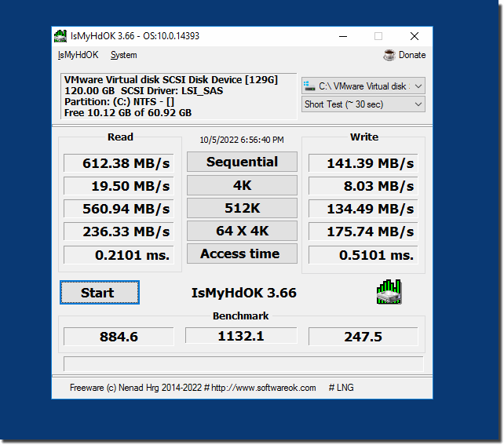Select the 560.94 MB/s 512K read value
The height and width of the screenshot is (445, 504).
119,209
